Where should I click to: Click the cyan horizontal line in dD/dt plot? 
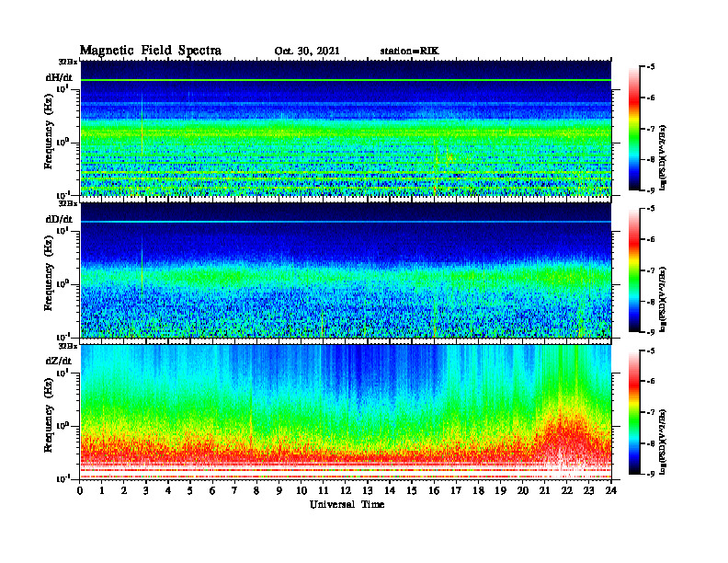coord(346,222)
